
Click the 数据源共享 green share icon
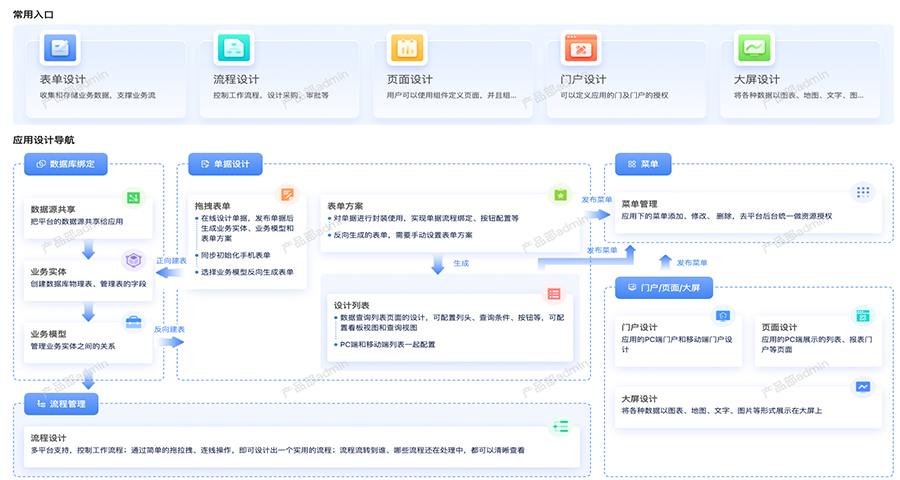(133, 199)
